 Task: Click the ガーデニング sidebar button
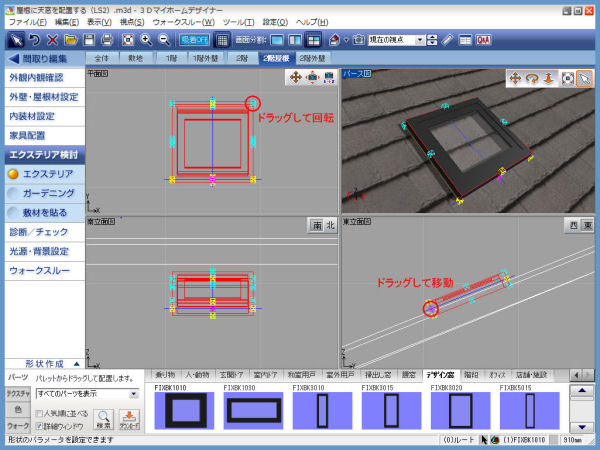[47, 192]
